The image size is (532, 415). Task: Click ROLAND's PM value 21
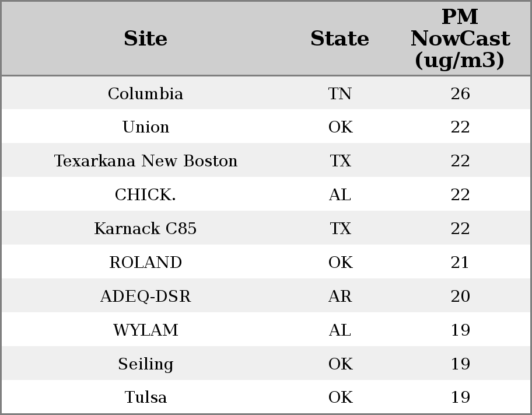[460, 263]
